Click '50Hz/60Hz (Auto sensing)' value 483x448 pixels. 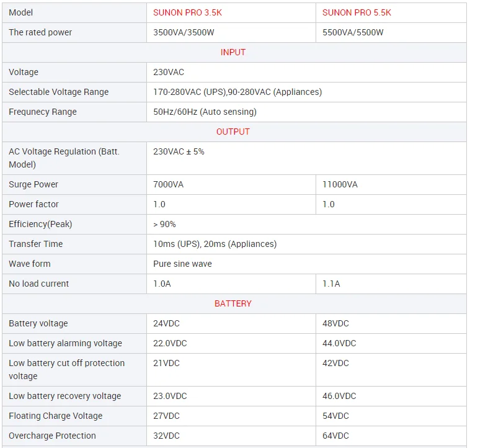tap(205, 112)
